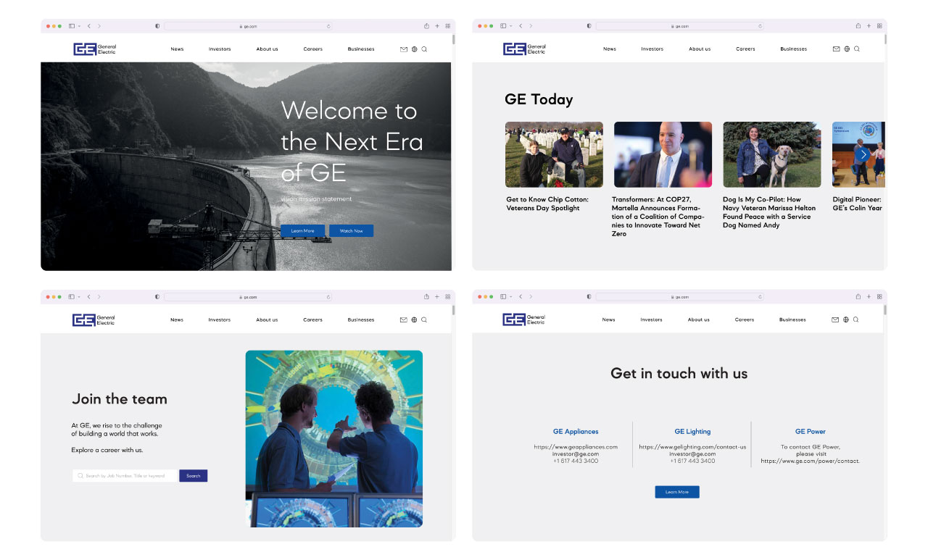Open News menu in the Welcome window
This screenshot has height=560, width=928.
[x=177, y=49]
